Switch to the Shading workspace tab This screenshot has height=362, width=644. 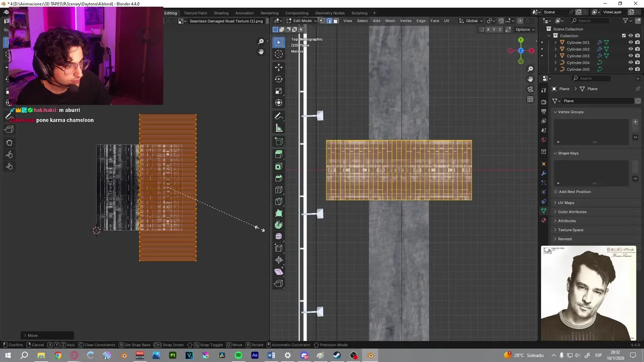[x=221, y=13]
